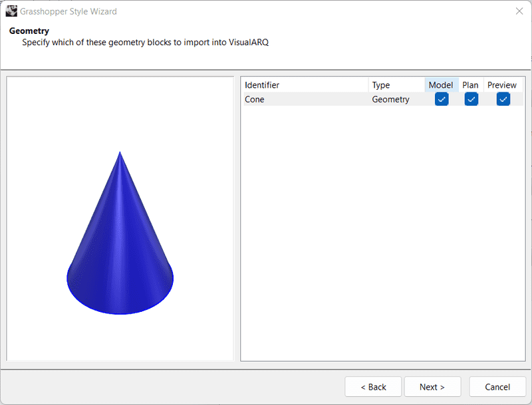Toggle the Plan checkbox for Cone

[471, 99]
